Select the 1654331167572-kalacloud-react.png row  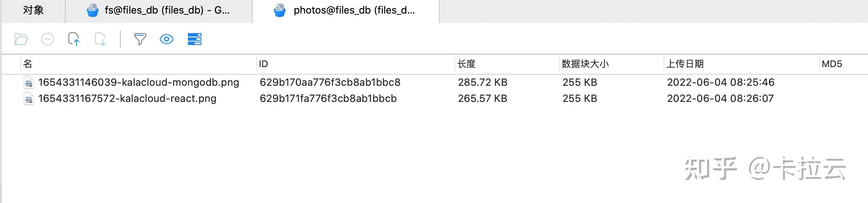[x=127, y=99]
